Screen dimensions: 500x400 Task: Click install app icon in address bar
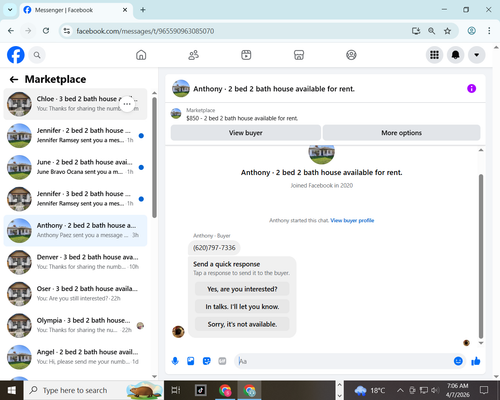pos(416,31)
